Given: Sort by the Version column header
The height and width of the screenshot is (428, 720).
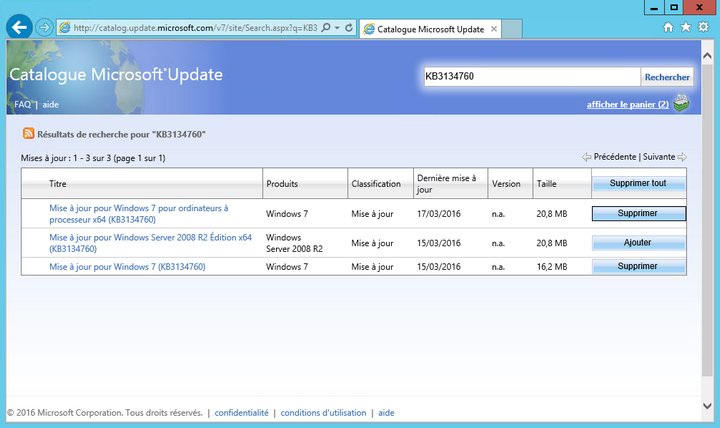Looking at the screenshot, I should pyautogui.click(x=506, y=184).
